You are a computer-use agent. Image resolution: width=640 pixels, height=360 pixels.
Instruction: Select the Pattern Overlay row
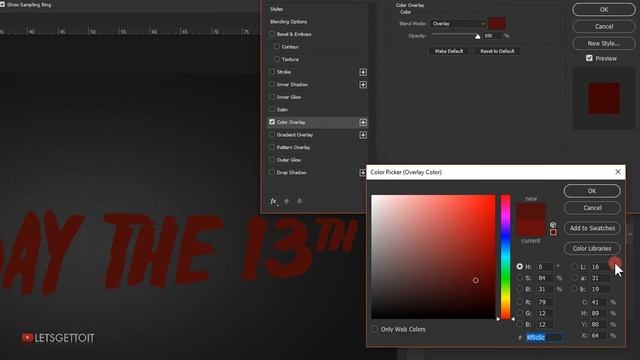coord(318,147)
